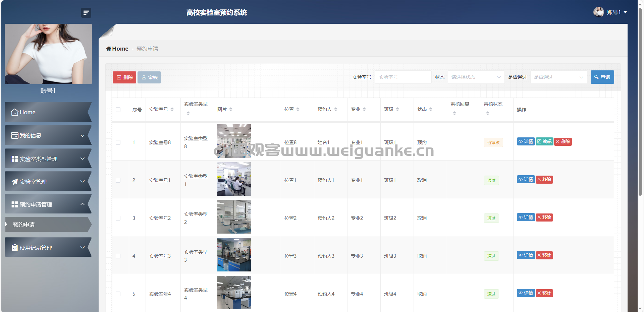Check the row 3 实验室号2 checkbox

[118, 218]
